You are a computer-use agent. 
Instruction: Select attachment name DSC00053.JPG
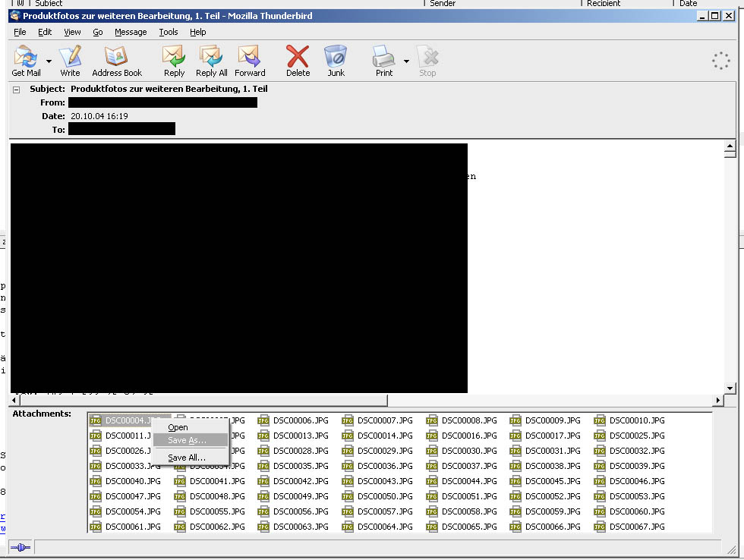(637, 496)
